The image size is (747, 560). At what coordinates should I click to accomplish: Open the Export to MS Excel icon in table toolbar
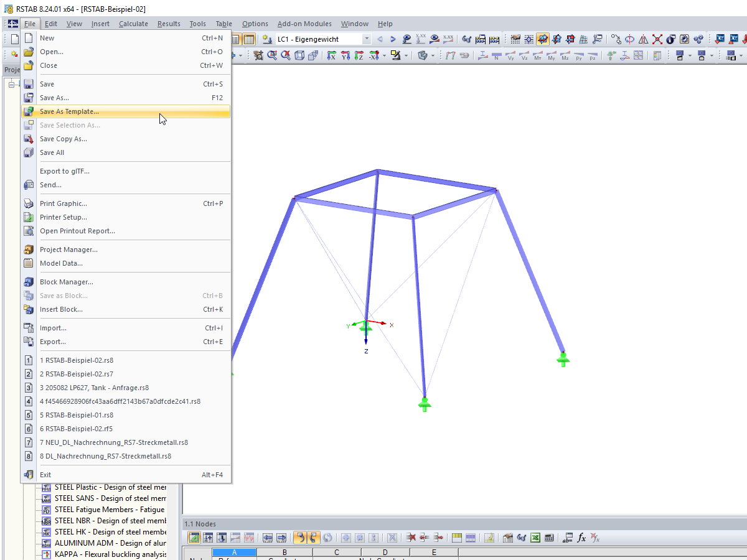coord(535,538)
